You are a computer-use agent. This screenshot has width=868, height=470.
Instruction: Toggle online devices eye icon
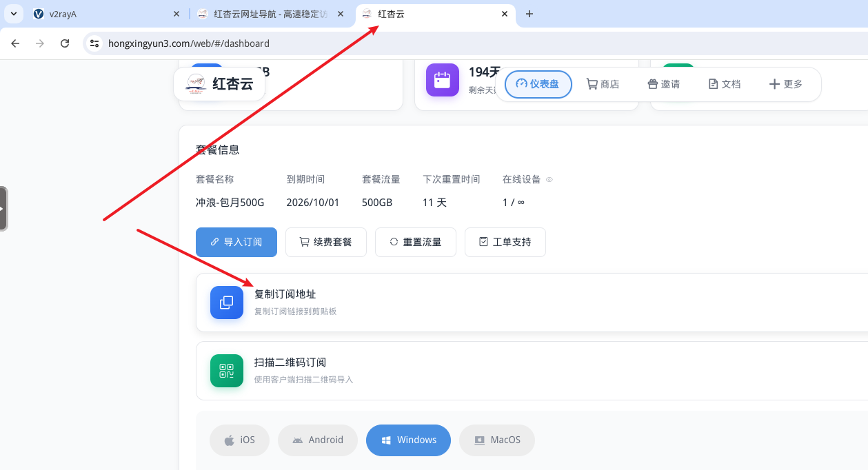tap(549, 179)
